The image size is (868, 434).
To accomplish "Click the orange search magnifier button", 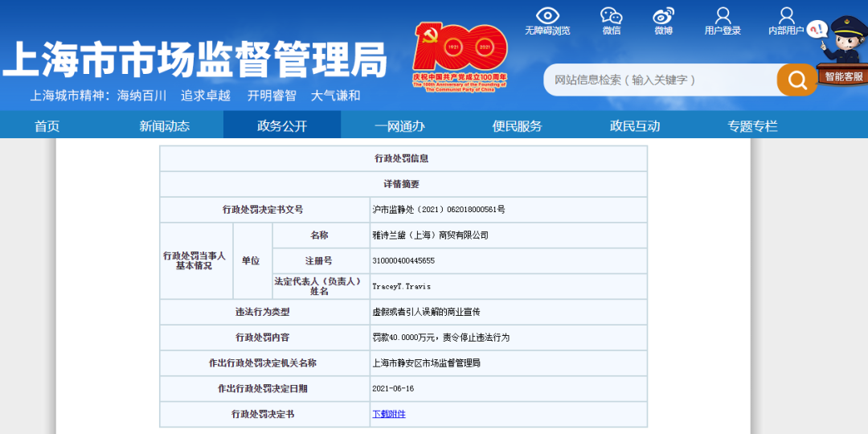I will point(797,80).
